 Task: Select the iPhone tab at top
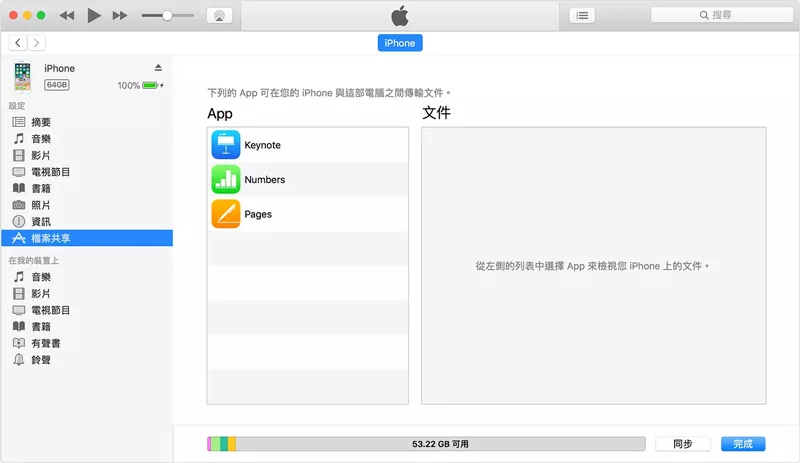click(399, 43)
